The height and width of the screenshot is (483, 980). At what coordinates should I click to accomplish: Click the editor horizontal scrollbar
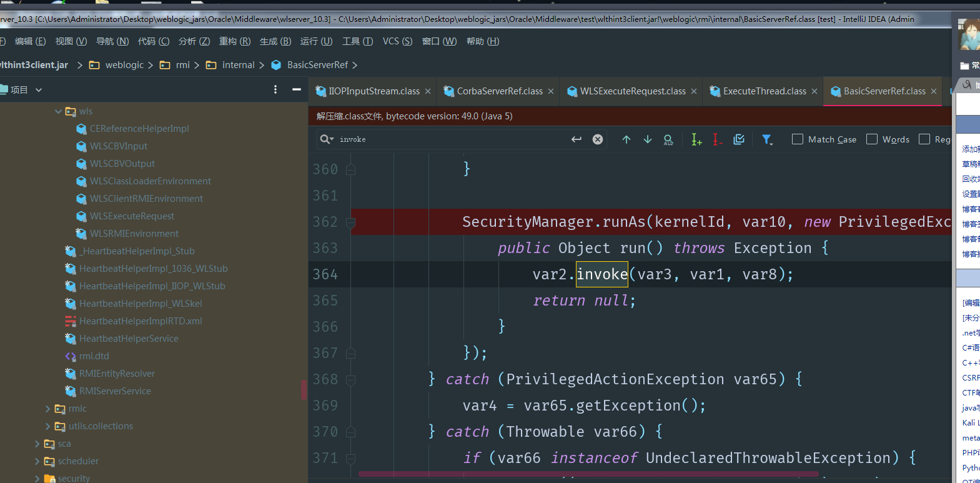[588, 474]
